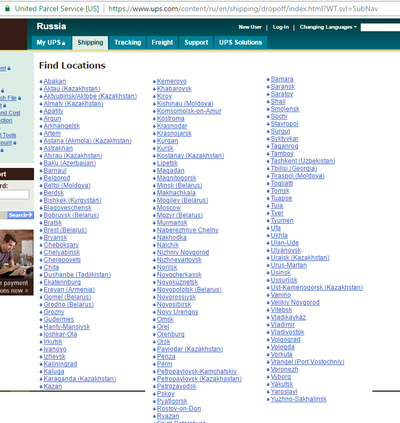The width and height of the screenshot is (400, 423).
Task: Open the Irkutsk location link
Action: coord(53,342)
